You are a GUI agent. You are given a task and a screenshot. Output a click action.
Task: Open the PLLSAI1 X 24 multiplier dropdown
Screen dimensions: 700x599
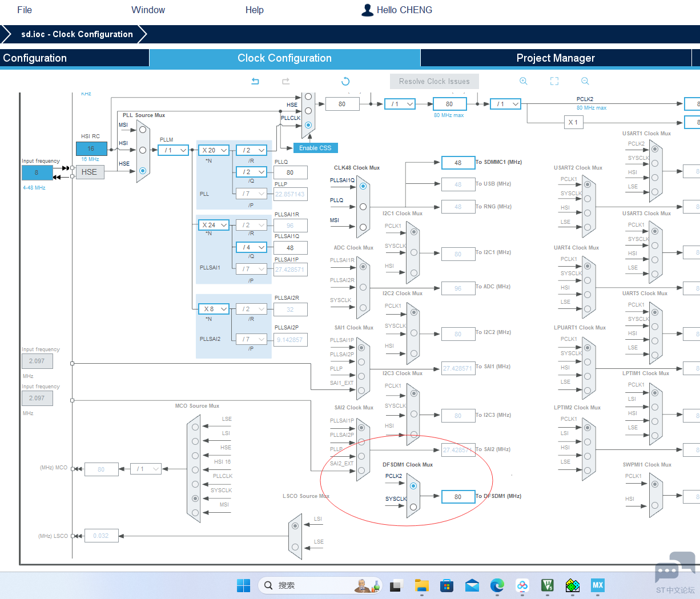(x=214, y=225)
